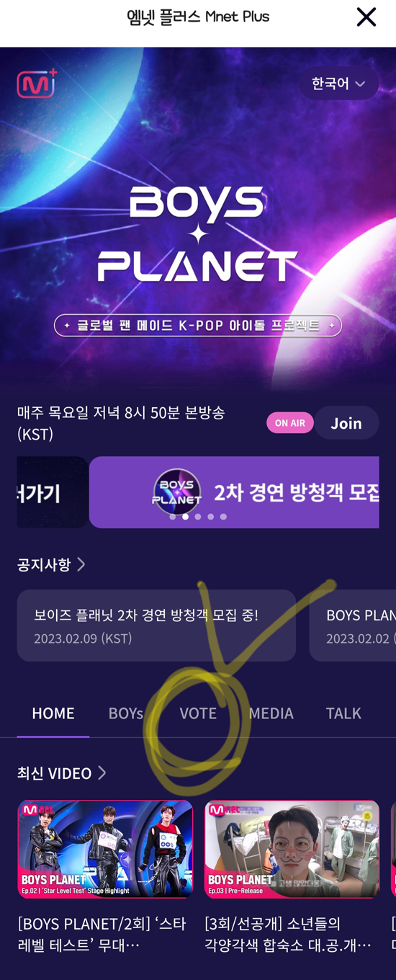396x980 pixels.
Task: Select the first carousel dot indicator
Action: [x=172, y=517]
